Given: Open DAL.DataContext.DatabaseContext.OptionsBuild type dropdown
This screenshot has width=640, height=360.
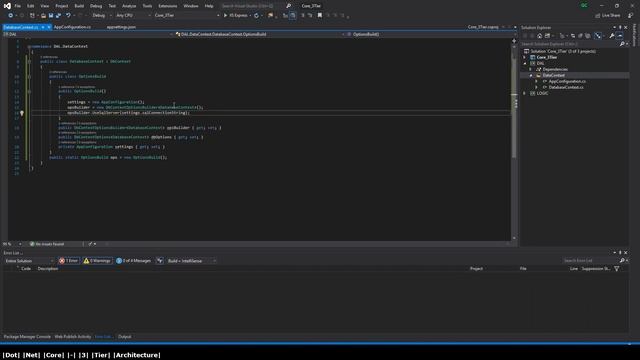Looking at the screenshot, I should tap(260, 34).
